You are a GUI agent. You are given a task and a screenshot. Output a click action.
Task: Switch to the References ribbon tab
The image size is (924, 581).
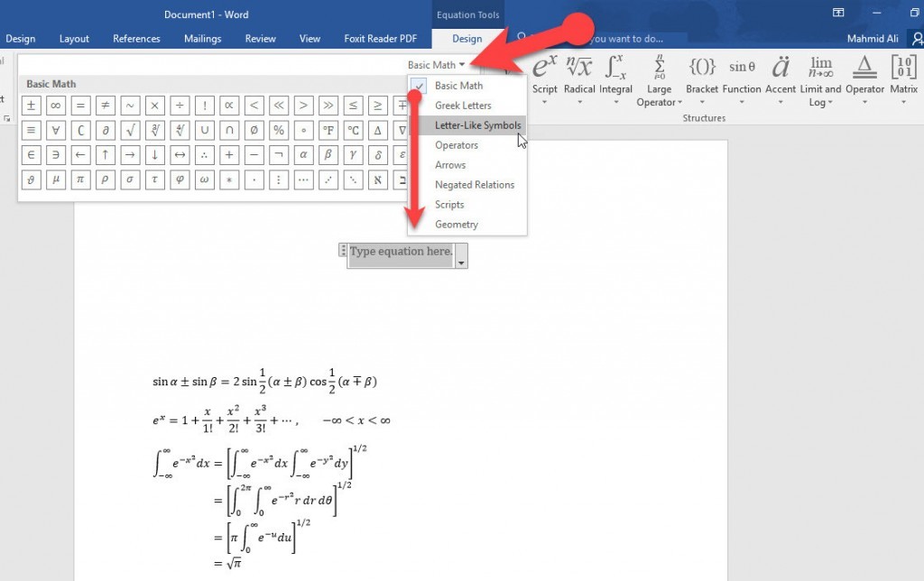(136, 39)
